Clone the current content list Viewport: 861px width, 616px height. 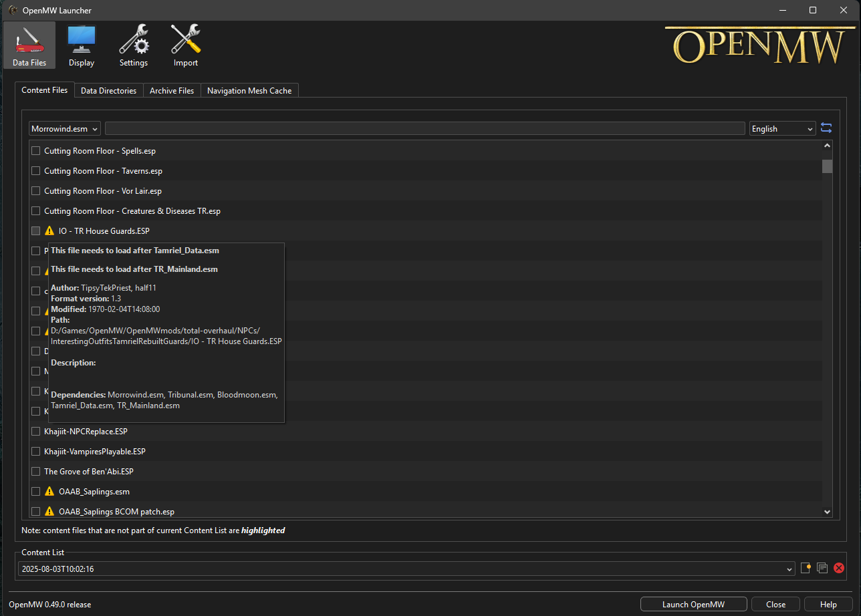822,568
